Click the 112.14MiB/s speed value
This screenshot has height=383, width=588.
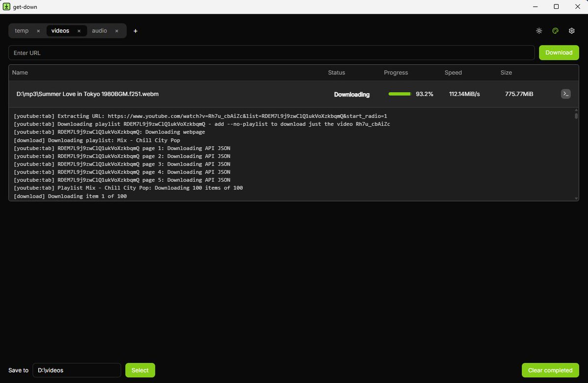(465, 94)
